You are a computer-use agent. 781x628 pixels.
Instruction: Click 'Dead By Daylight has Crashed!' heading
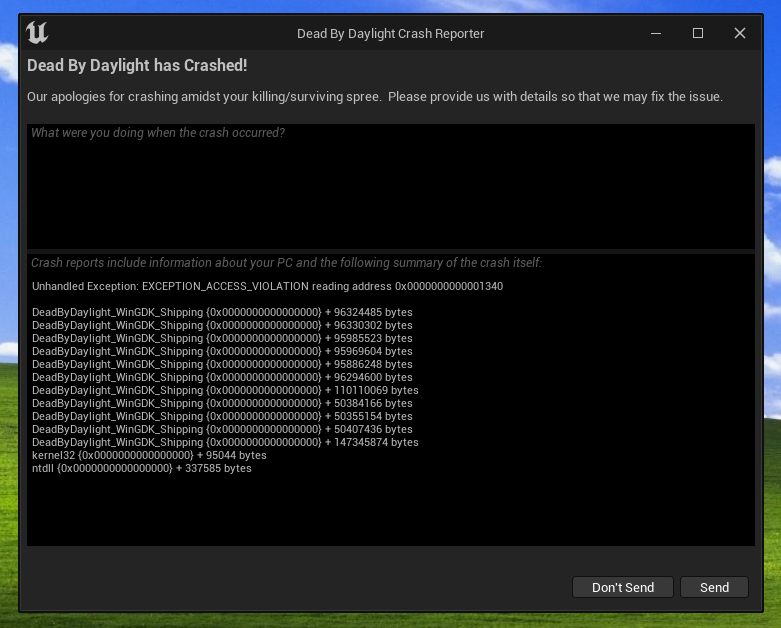point(137,65)
